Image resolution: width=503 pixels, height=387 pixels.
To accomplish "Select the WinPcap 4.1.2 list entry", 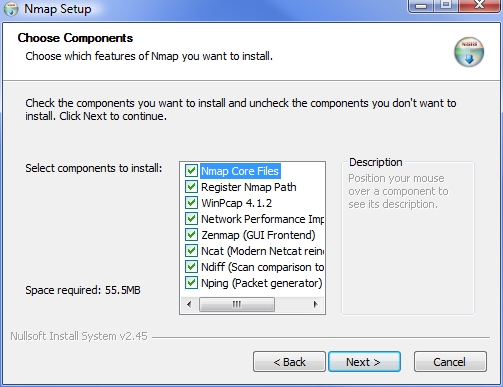I will click(x=236, y=203).
